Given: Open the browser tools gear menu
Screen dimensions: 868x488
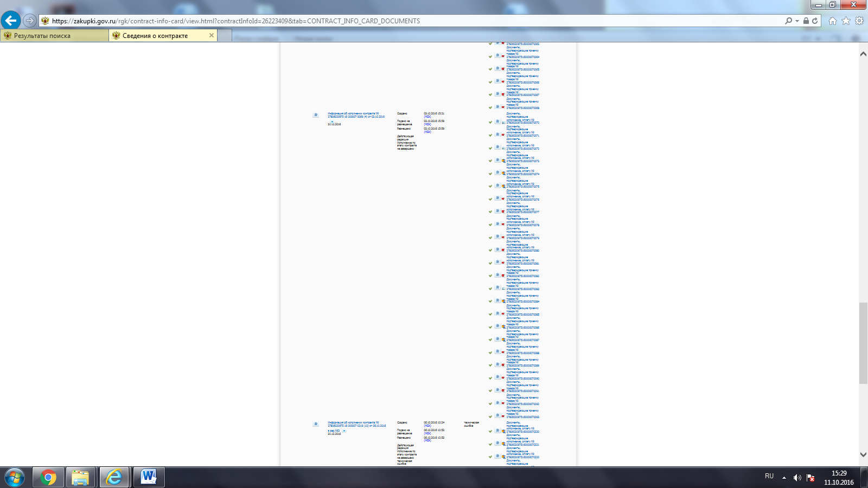Looking at the screenshot, I should tap(859, 21).
